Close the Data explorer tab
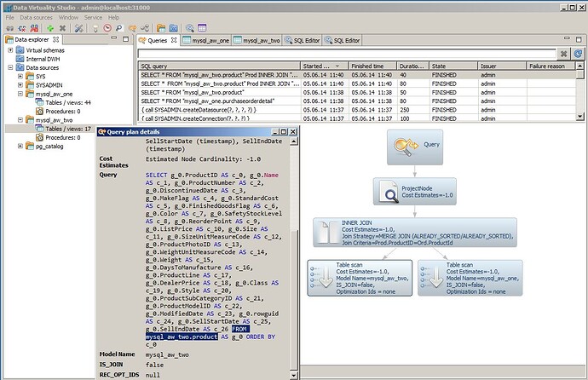Image resolution: width=588 pixels, height=380 pixels. [x=56, y=39]
